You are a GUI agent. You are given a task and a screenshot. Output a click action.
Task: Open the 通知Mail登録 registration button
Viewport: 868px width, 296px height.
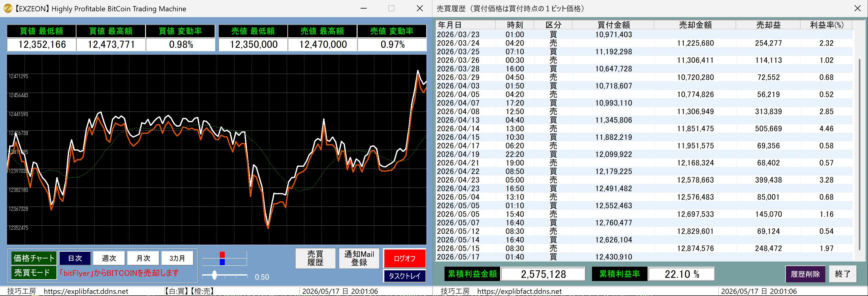(359, 258)
